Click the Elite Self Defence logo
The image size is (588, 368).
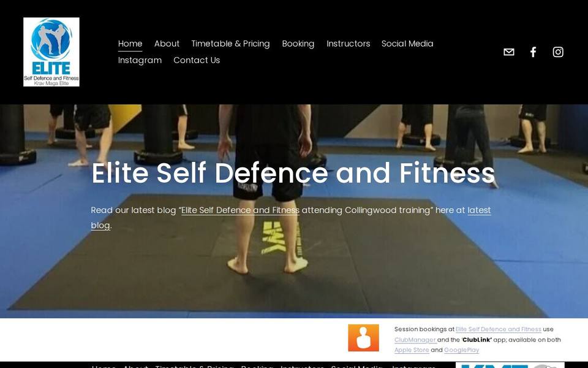(x=51, y=52)
